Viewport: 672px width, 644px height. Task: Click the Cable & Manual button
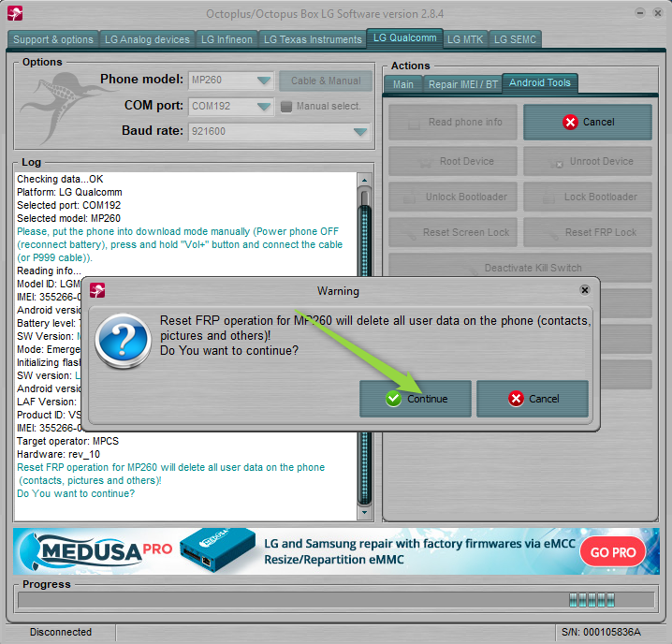click(x=326, y=80)
